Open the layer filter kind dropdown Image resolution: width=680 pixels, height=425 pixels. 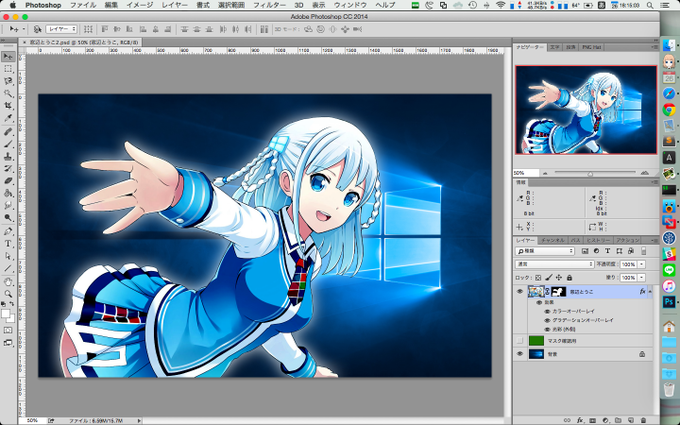(545, 251)
